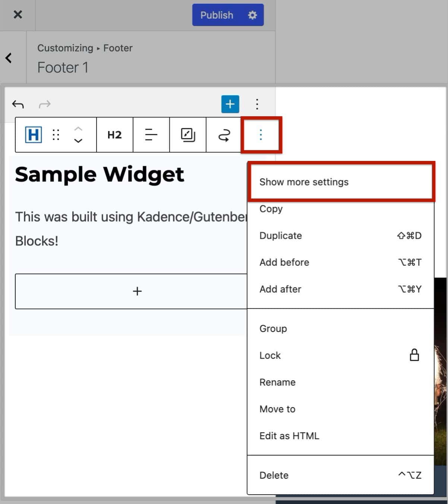Click the Heading block type icon
Image resolution: width=448 pixels, height=504 pixels.
pos(33,134)
